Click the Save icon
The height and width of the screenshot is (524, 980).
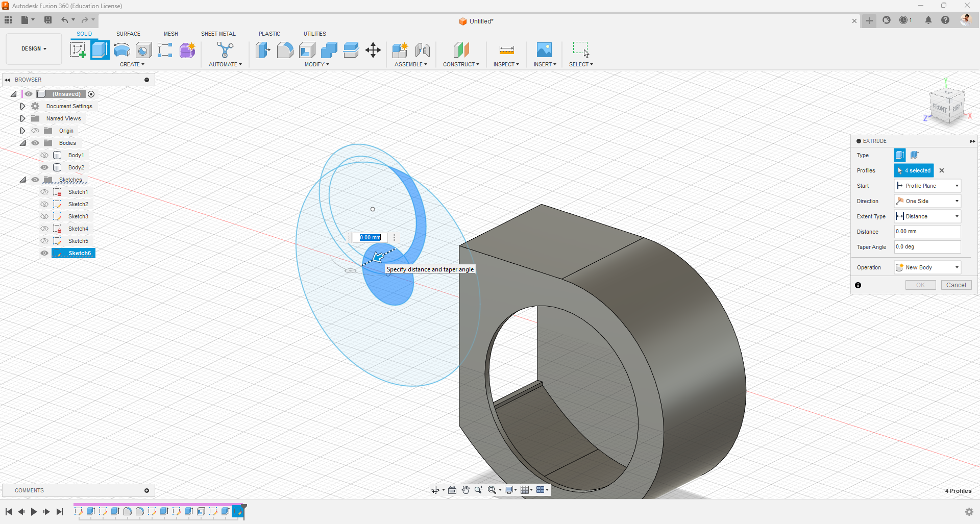pos(48,20)
